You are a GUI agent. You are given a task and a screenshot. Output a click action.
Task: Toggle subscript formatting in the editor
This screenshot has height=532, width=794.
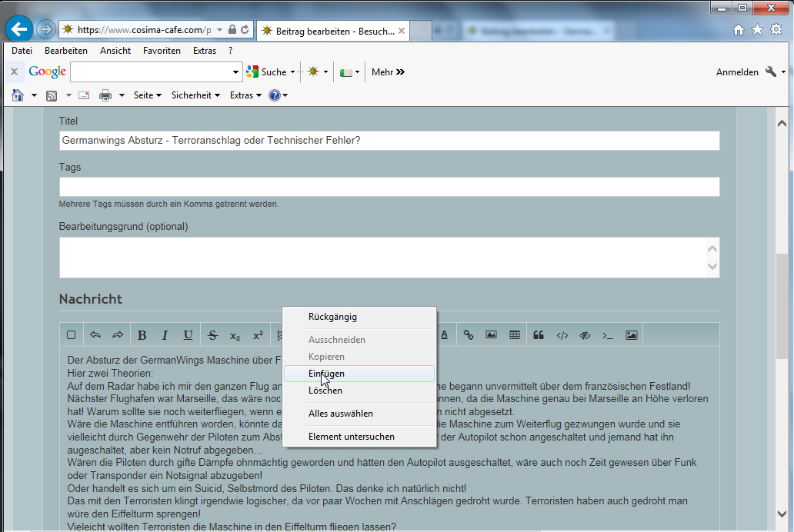(235, 335)
